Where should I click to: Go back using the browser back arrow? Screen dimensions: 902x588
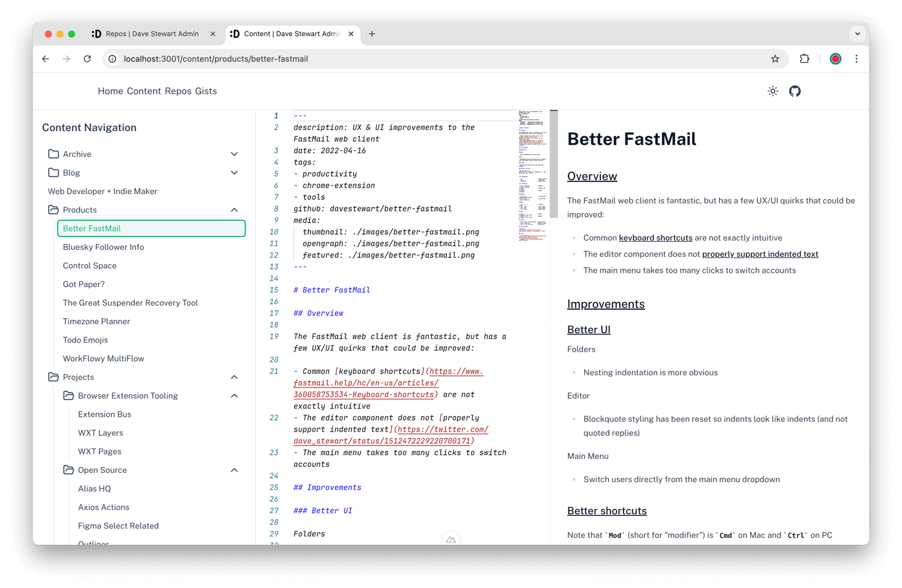click(46, 59)
